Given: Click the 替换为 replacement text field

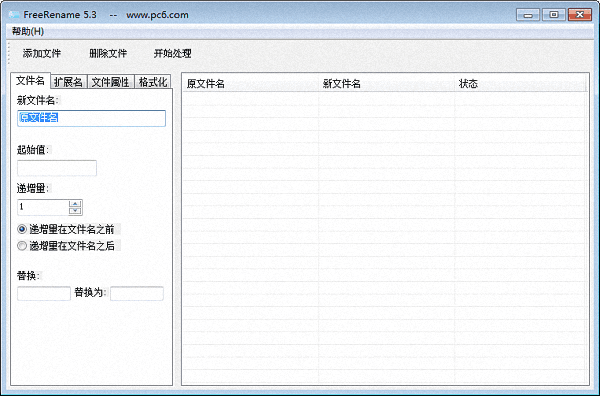Looking at the screenshot, I should pos(137,293).
